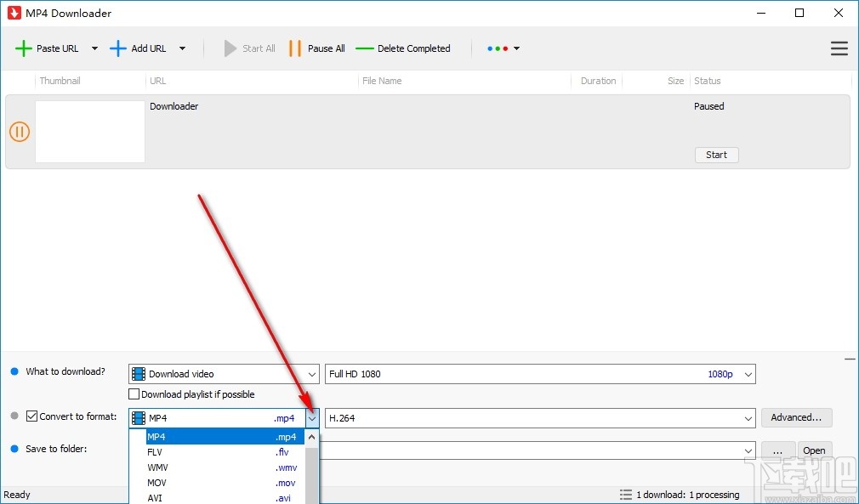Click the three colored dots icon
The image size is (859, 504).
pyautogui.click(x=498, y=48)
